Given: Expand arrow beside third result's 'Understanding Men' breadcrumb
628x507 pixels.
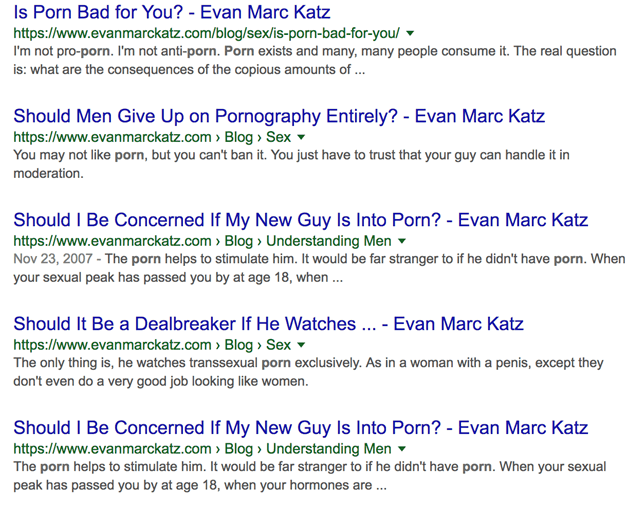Looking at the screenshot, I should pyautogui.click(x=402, y=241).
